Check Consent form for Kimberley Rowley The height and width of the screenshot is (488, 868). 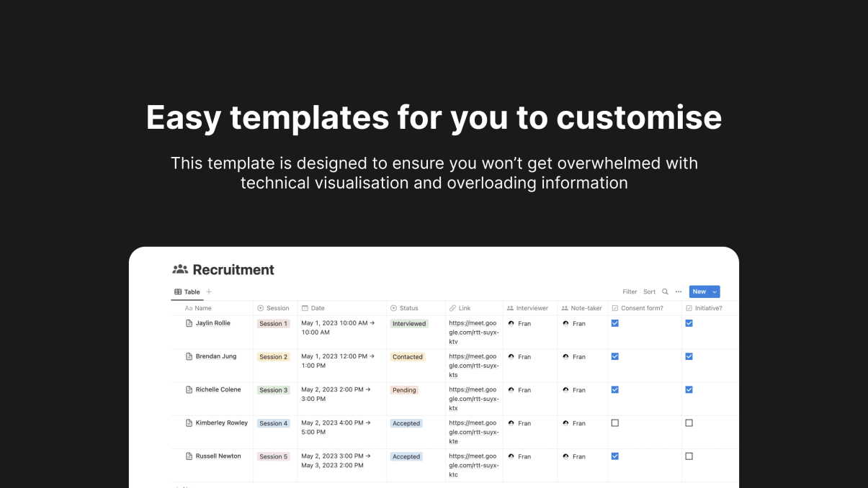click(615, 423)
